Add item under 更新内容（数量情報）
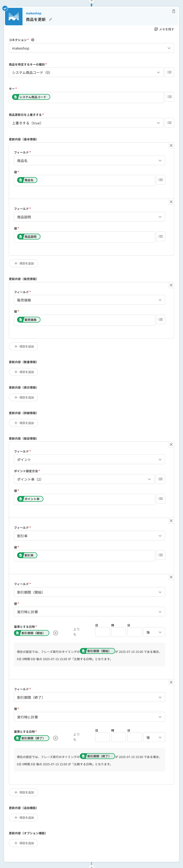 (x=23, y=372)
